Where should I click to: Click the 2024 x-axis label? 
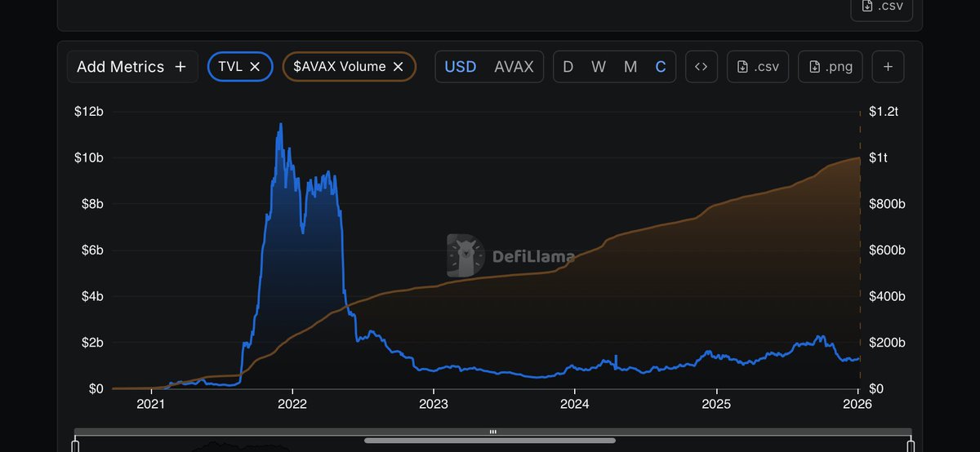click(x=575, y=404)
